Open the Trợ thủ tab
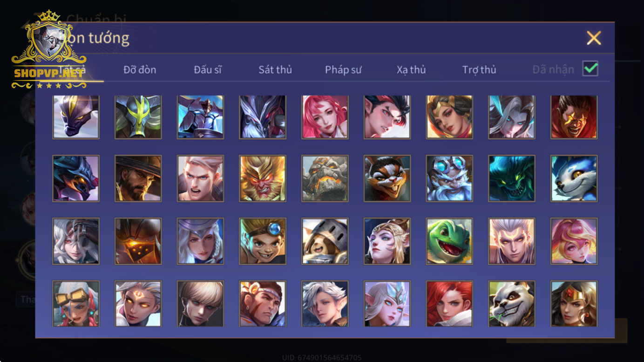This screenshot has height=362, width=644. [479, 70]
